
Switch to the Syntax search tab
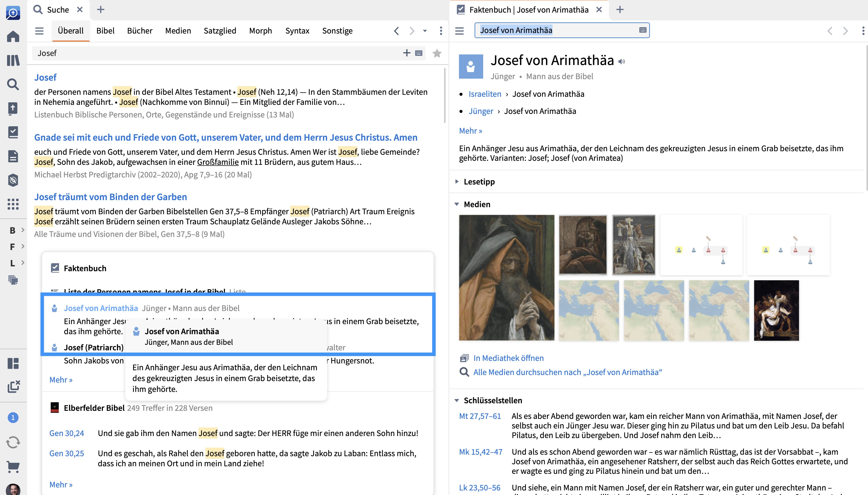pos(297,31)
